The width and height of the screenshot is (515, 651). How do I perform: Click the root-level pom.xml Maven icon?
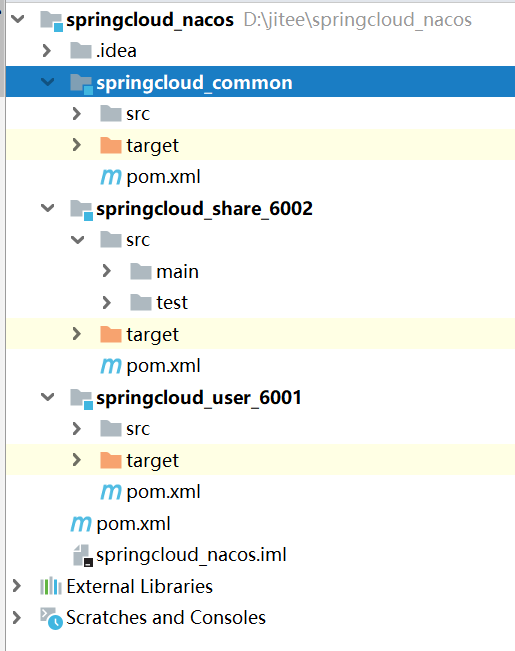81,524
